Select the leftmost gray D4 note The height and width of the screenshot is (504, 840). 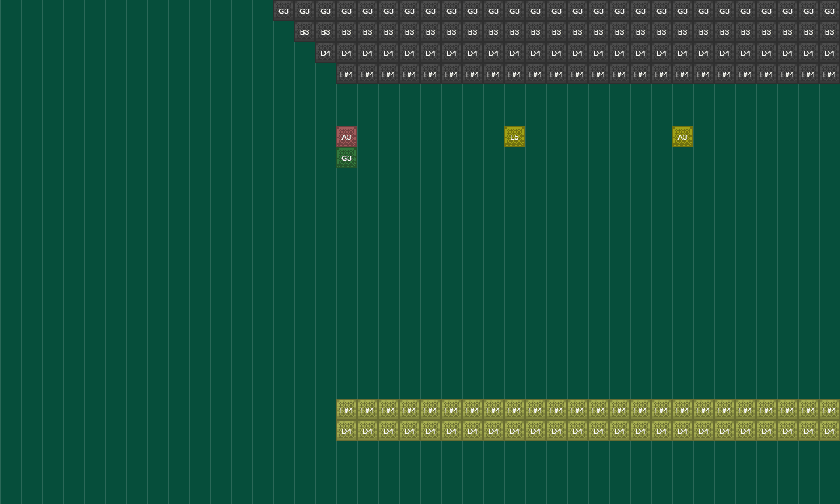point(325,52)
